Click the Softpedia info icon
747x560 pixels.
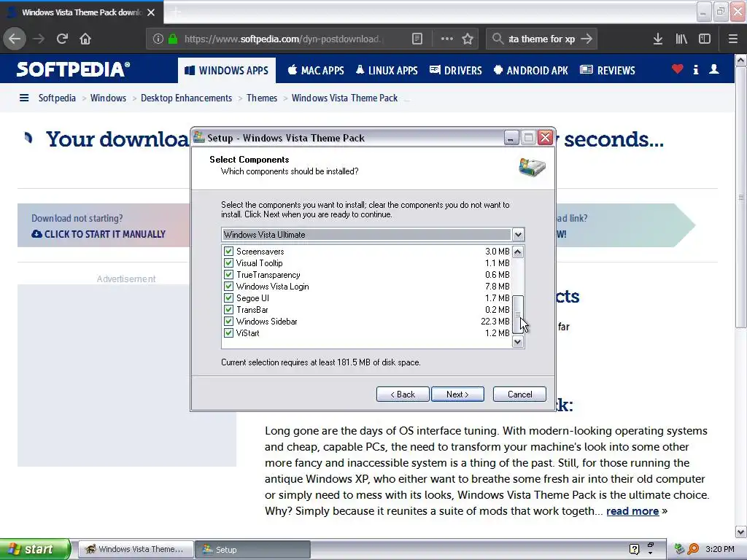(696, 69)
